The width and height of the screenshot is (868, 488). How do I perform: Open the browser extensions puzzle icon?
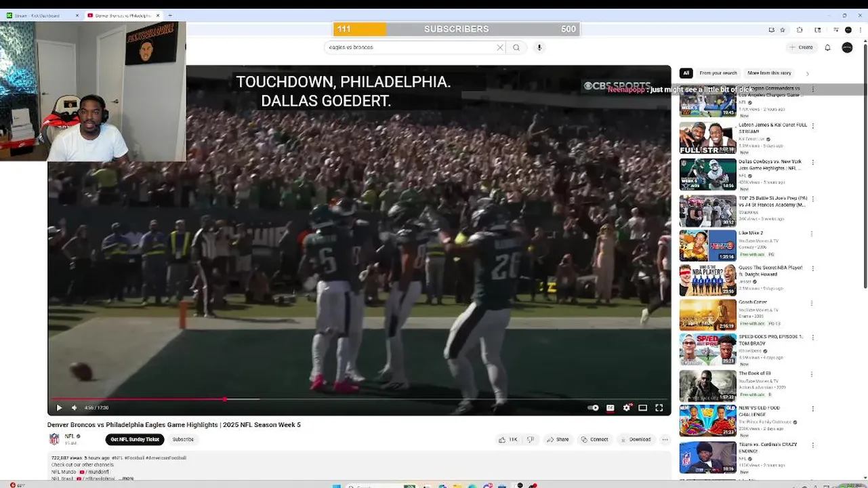800,30
